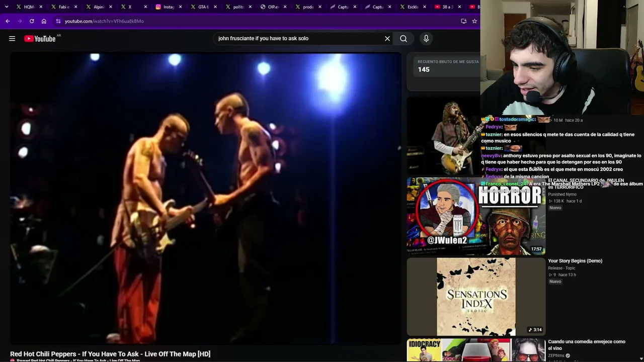This screenshot has height=362, width=644.
Task: Close the Instagram tab
Action: [x=180, y=7]
